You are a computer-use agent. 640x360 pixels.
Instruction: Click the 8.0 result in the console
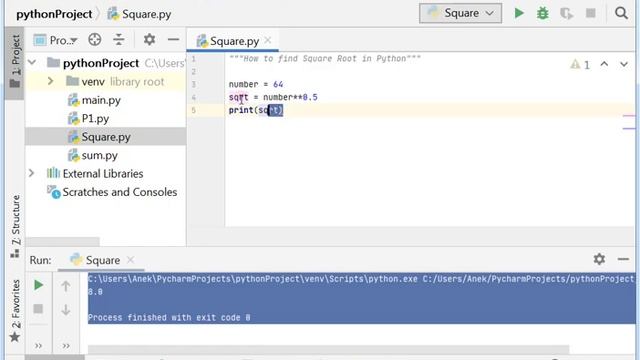tap(96, 292)
